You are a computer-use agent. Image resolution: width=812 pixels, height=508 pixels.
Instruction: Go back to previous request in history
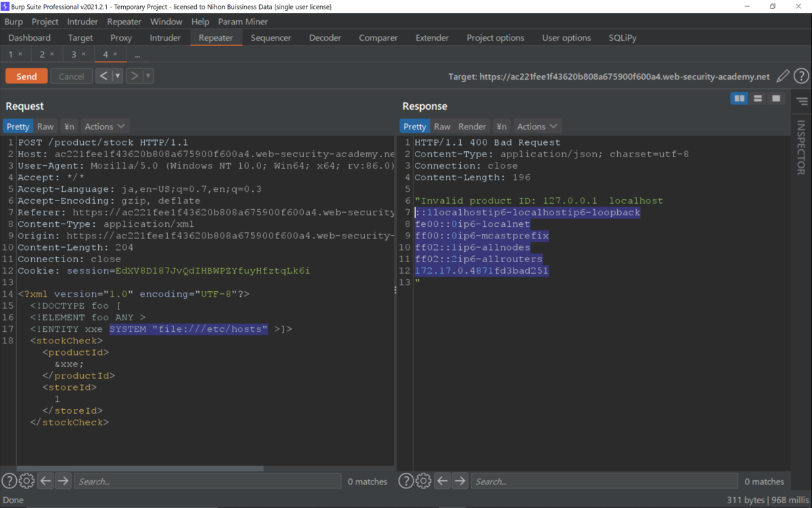(104, 76)
